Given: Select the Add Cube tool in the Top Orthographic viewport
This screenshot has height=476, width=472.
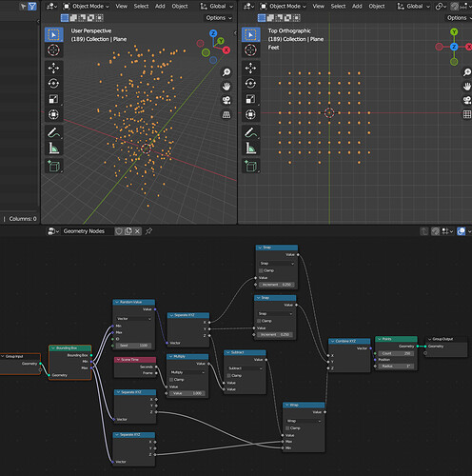Looking at the screenshot, I should point(250,166).
